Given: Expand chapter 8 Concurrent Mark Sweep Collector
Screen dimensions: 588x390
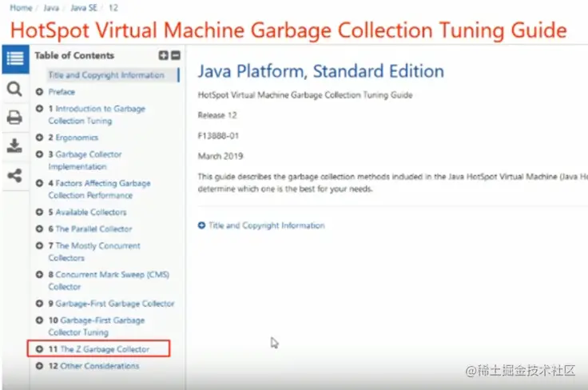Looking at the screenshot, I should (39, 274).
